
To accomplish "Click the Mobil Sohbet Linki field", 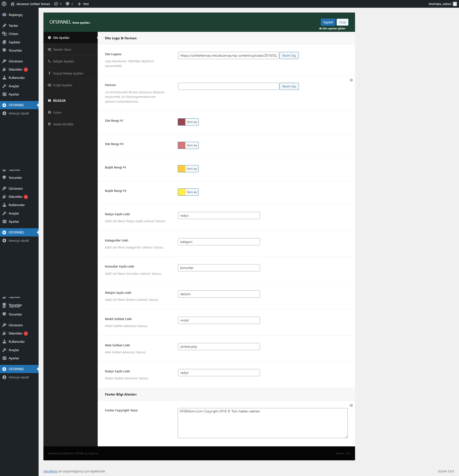I will click(x=219, y=320).
